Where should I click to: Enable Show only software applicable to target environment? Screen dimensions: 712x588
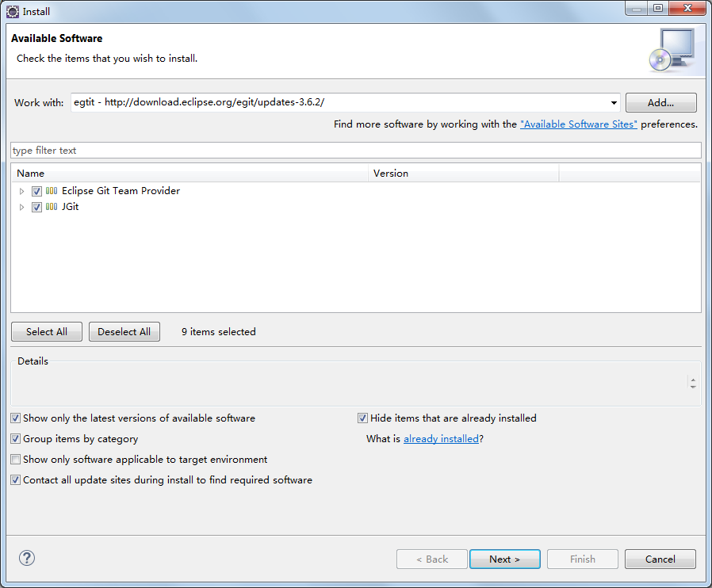click(15, 459)
